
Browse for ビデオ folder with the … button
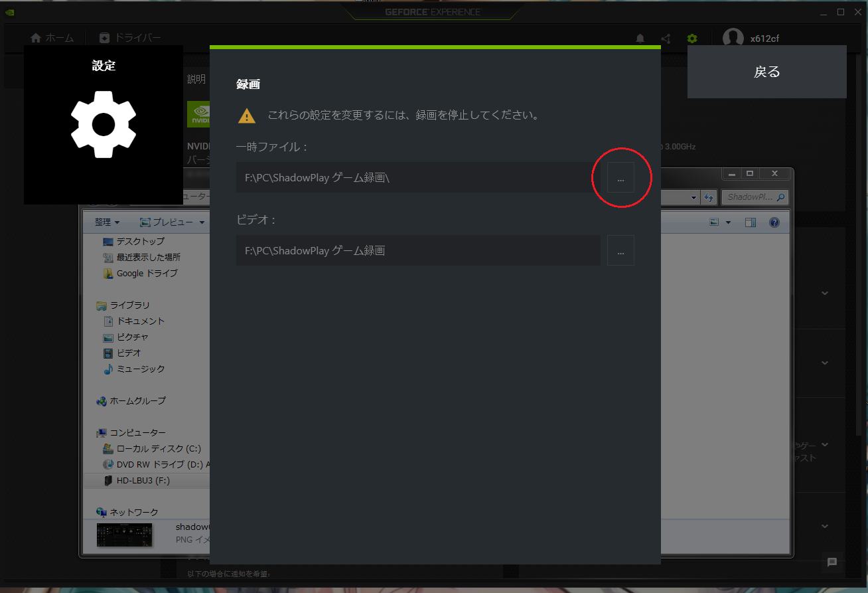[x=620, y=250]
